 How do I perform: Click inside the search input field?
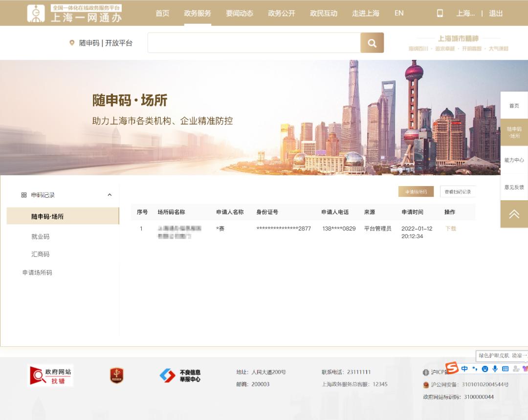[x=254, y=43]
